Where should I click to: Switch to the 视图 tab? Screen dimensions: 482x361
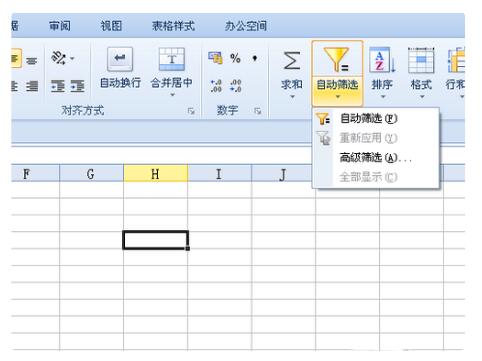coord(111,26)
